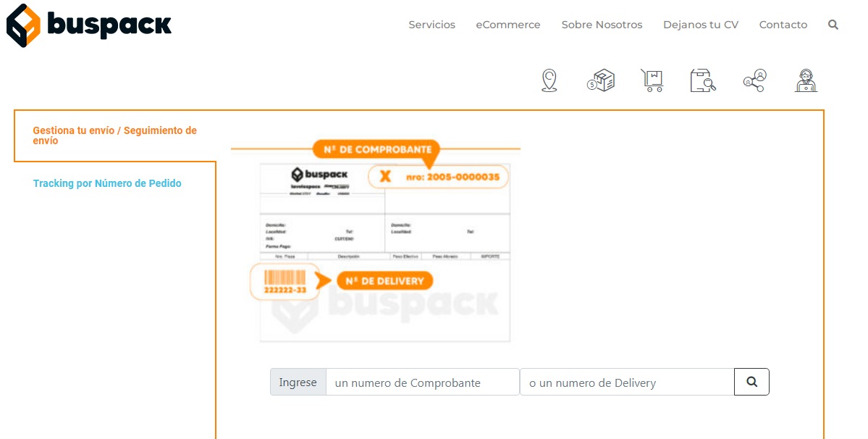Open the eCommerce menu item
868x439 pixels.
coord(508,25)
